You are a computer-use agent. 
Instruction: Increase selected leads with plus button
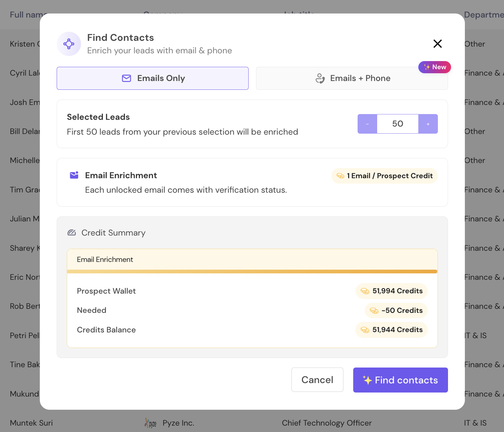point(428,124)
